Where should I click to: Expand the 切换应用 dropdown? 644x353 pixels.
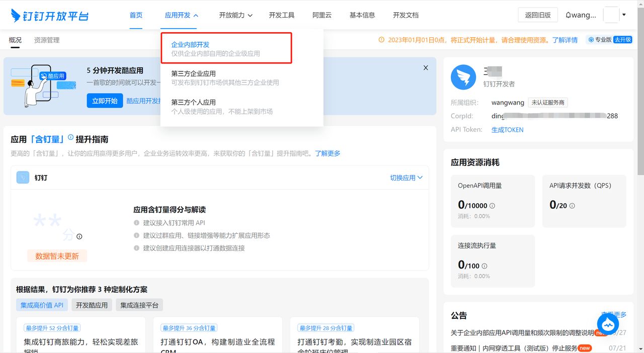pos(407,178)
